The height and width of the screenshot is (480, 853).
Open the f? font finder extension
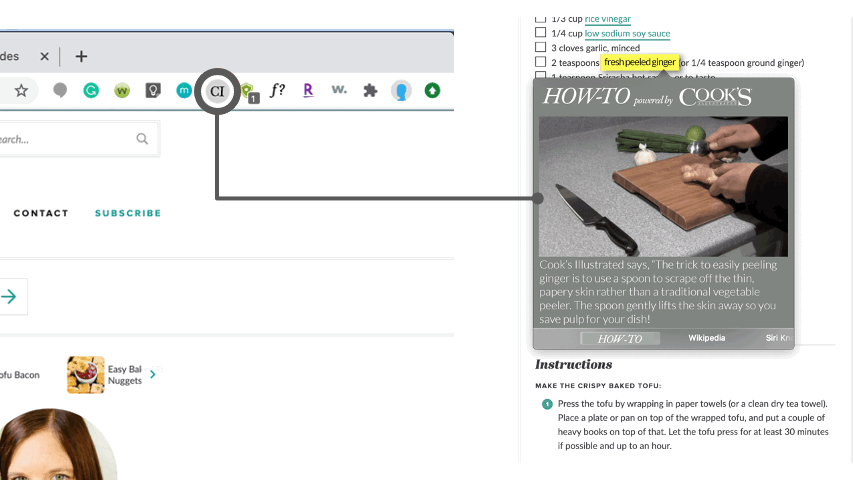[x=277, y=90]
